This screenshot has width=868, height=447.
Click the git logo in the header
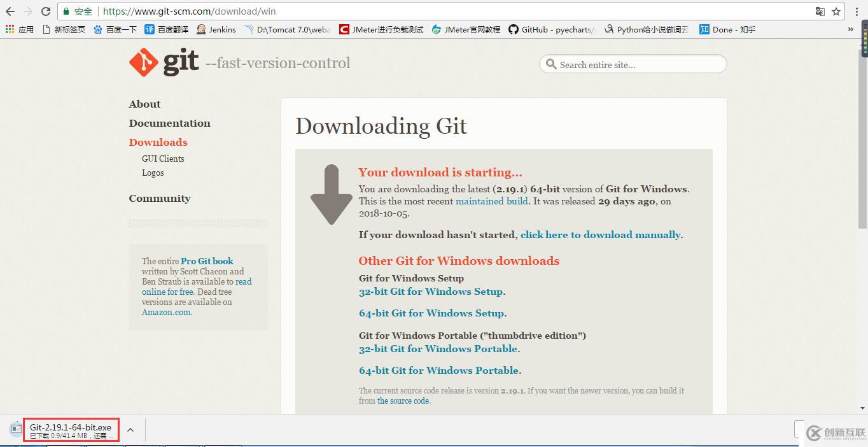[164, 62]
